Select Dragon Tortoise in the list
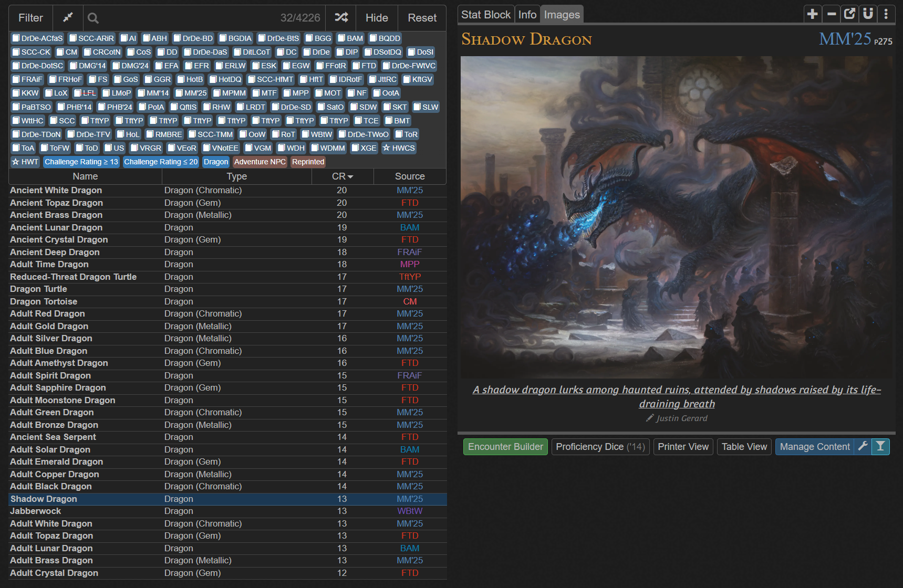Image resolution: width=903 pixels, height=588 pixels. coord(227,302)
